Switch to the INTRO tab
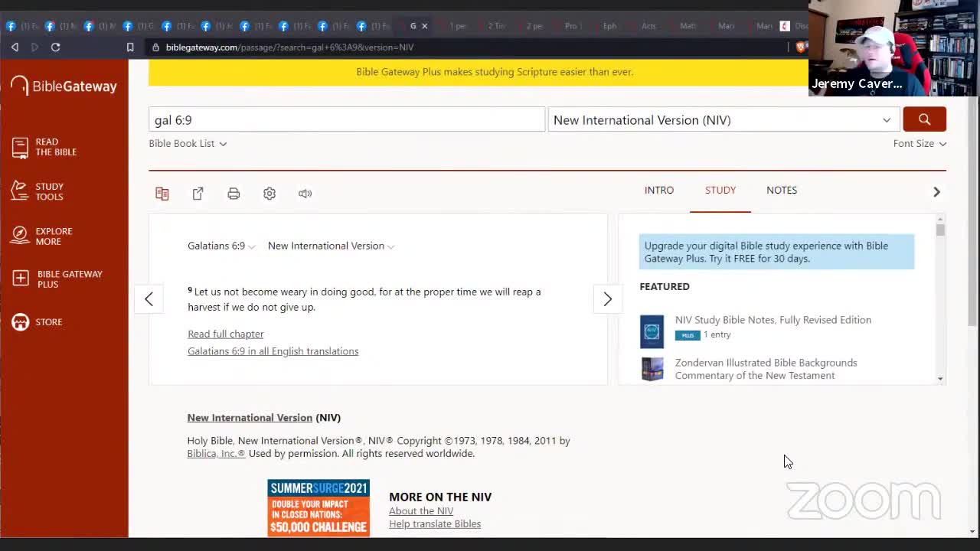Screen dimensions: 980x551 click(659, 191)
